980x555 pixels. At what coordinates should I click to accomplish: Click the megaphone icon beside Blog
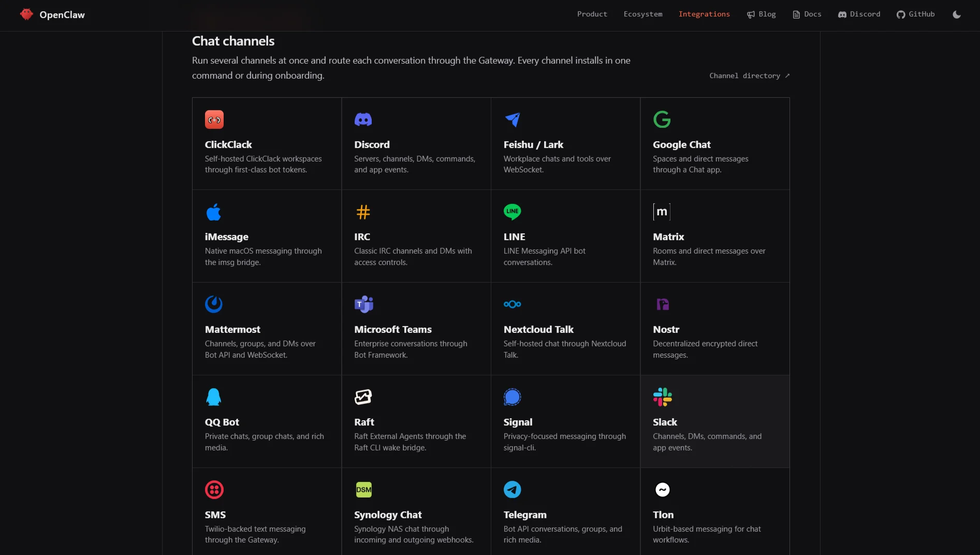click(x=751, y=14)
